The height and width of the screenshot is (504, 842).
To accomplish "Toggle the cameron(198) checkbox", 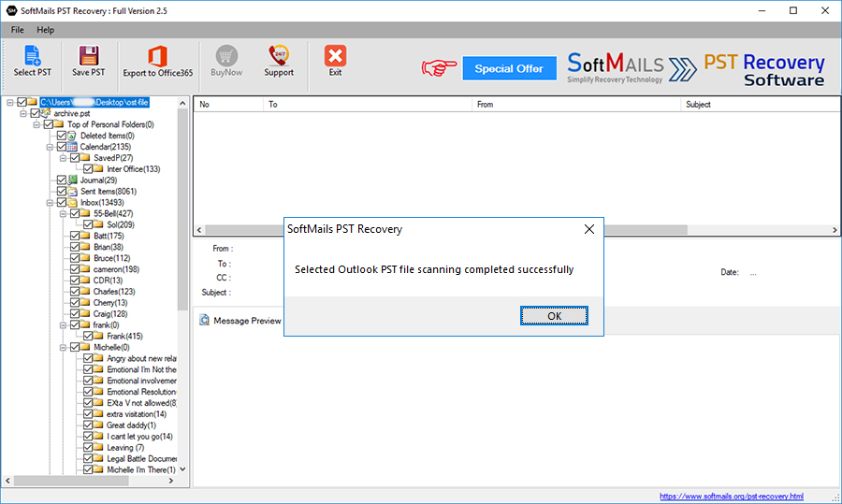I will (75, 269).
